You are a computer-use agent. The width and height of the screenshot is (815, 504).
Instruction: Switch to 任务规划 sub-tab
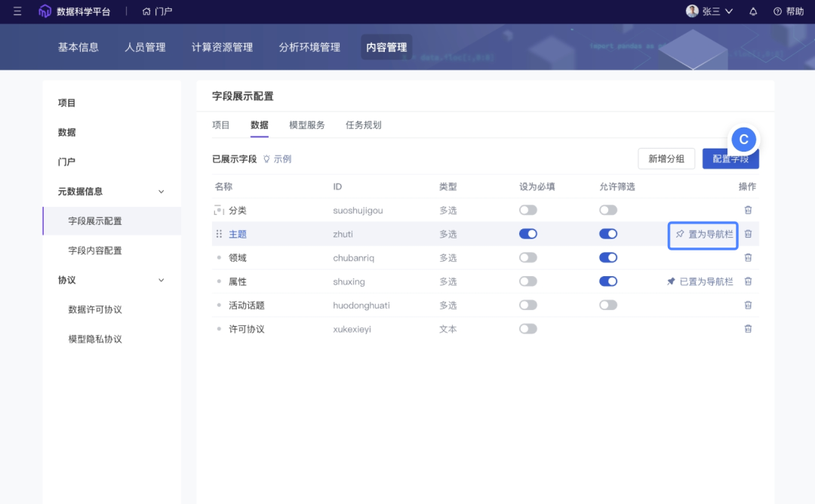click(x=363, y=125)
